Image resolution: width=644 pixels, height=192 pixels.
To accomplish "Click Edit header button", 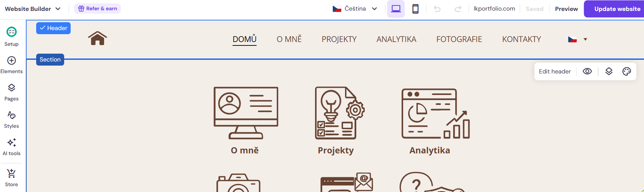I will (555, 71).
